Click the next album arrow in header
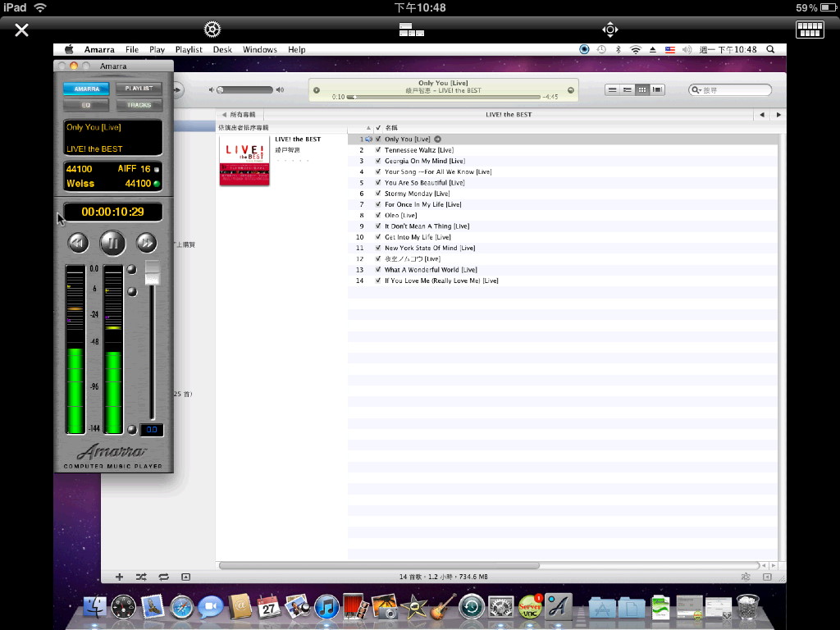 coord(778,115)
